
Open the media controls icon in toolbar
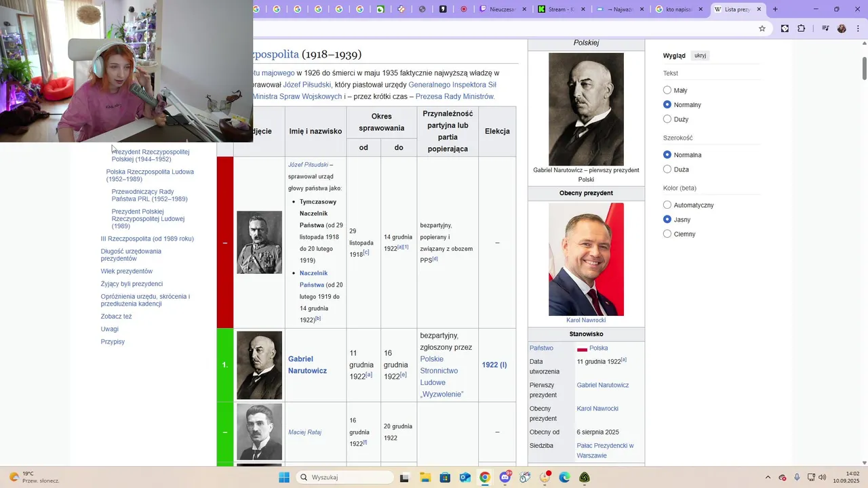coord(825,28)
